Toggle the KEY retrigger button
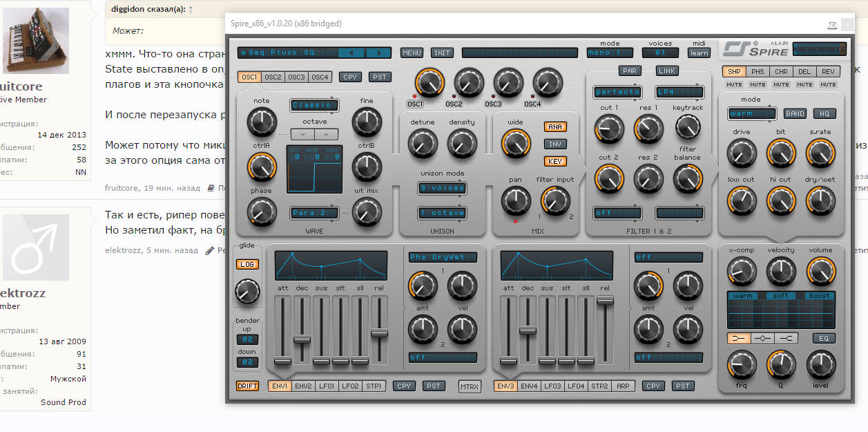This screenshot has height=432, width=868. (555, 161)
